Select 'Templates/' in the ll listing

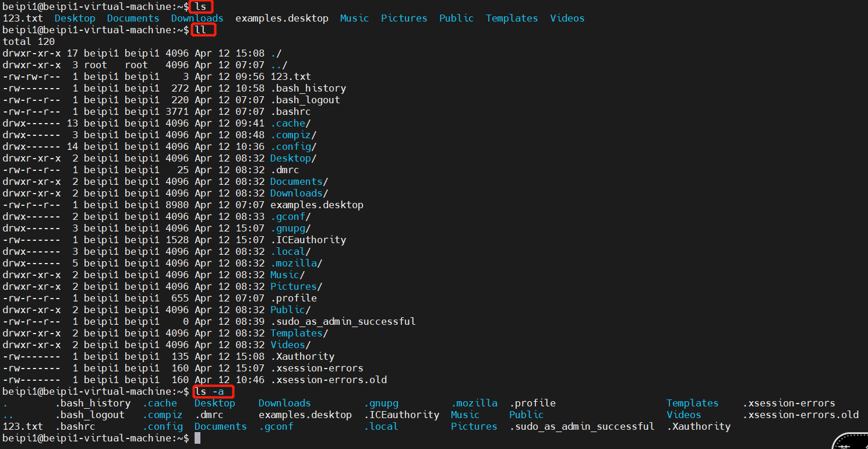click(299, 333)
